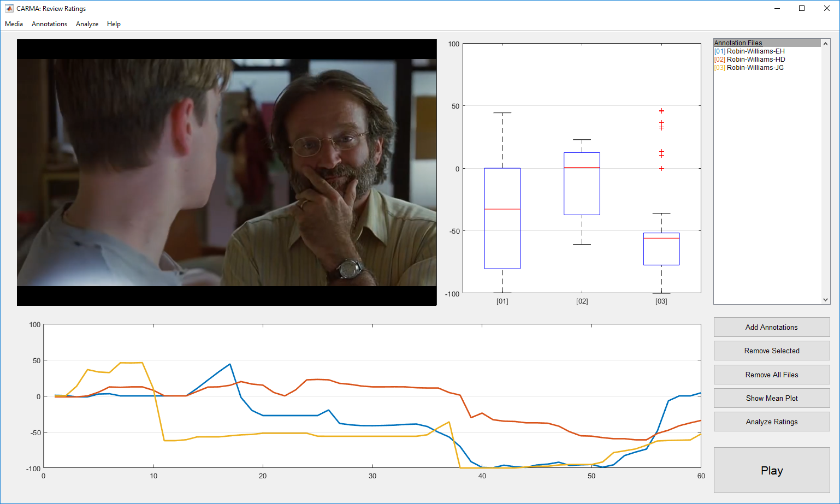Screen dimensions: 840x504
Task: Click the Remove Selected button
Action: (x=772, y=351)
